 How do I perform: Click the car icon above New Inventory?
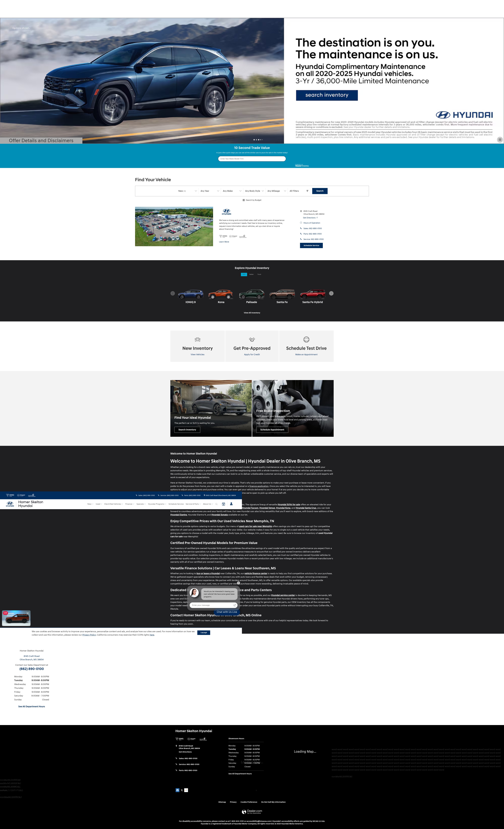click(197, 339)
